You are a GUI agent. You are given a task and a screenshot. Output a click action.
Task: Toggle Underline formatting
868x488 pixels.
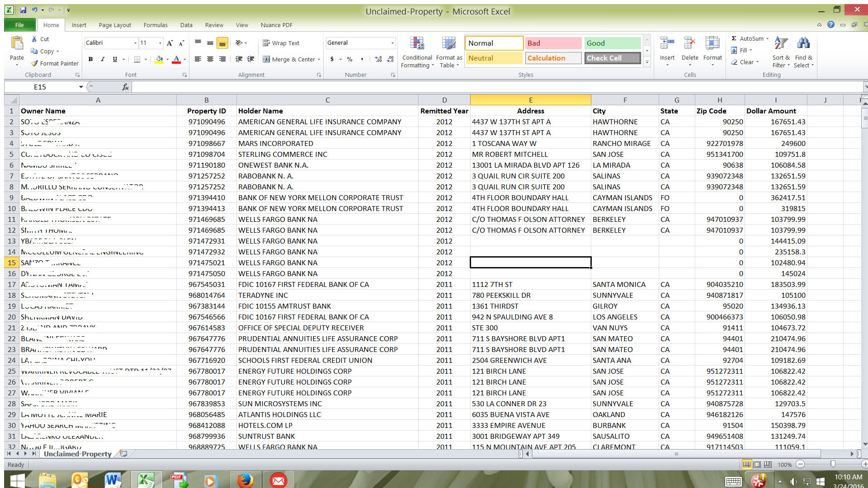(x=115, y=59)
